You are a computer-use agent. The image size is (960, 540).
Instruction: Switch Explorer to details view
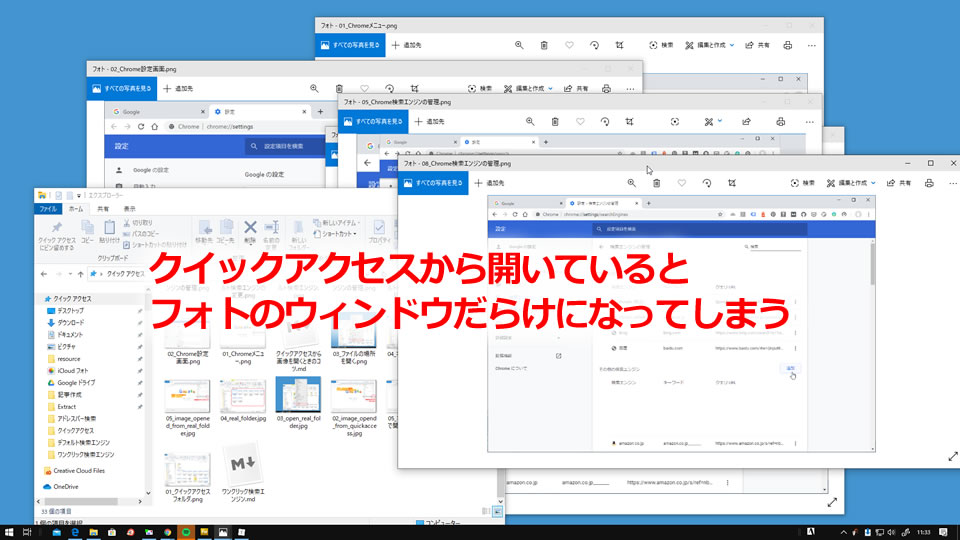[x=486, y=511]
